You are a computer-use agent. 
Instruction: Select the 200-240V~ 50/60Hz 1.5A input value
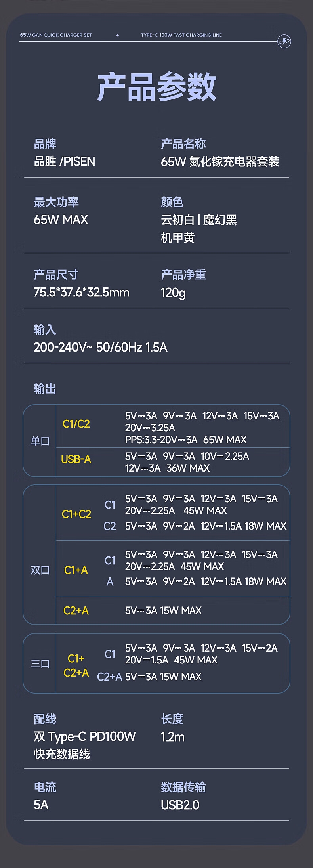click(101, 348)
